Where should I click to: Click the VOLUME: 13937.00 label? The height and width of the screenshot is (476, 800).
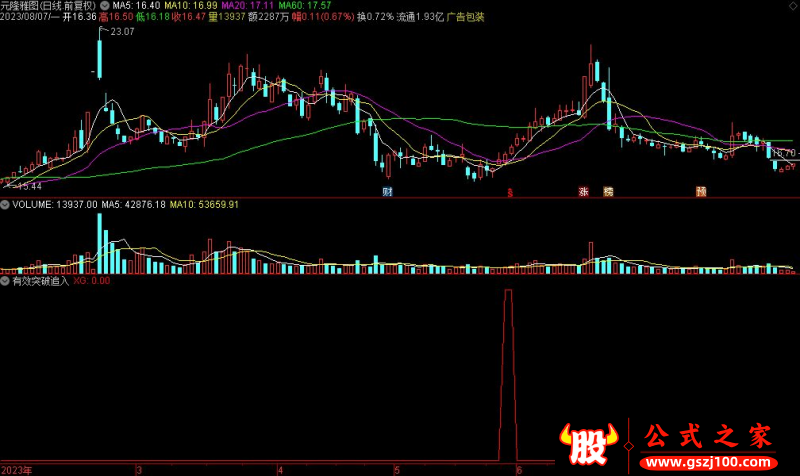click(x=55, y=205)
